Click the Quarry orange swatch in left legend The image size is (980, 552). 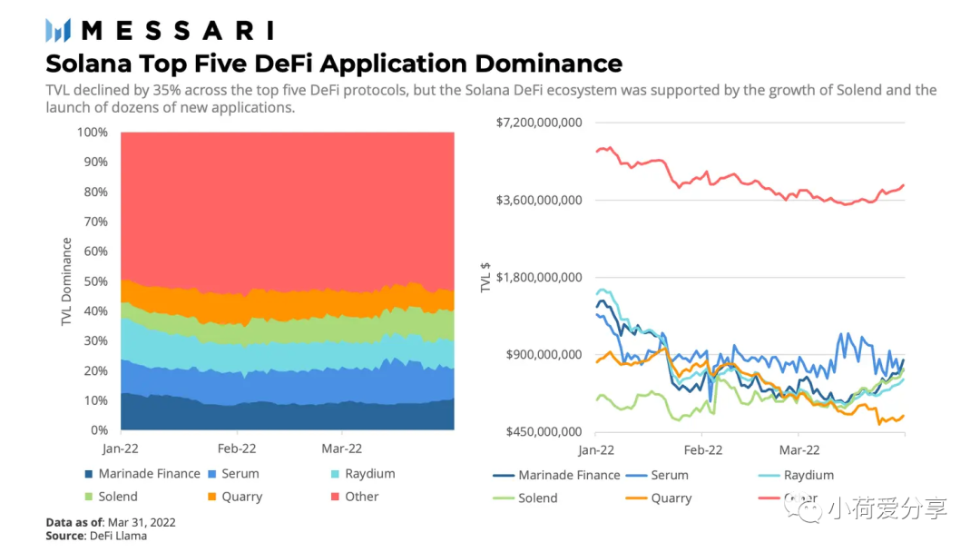(211, 497)
